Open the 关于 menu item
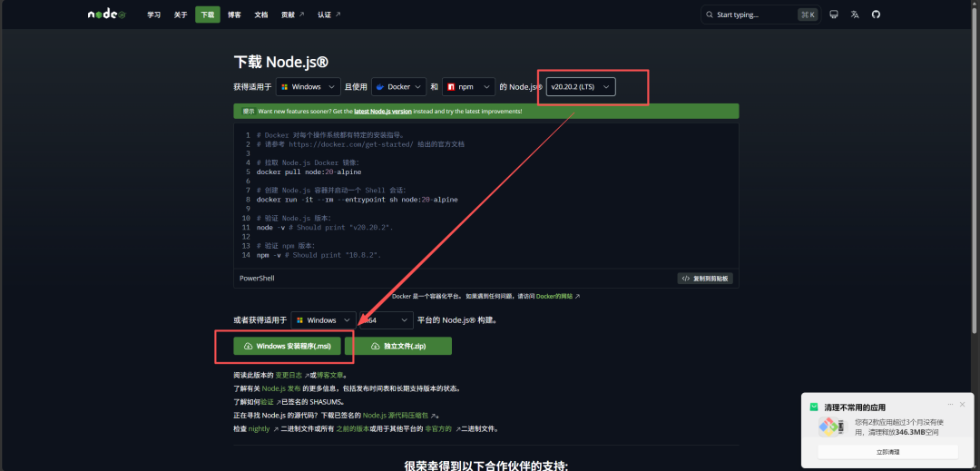980x471 pixels. [181, 15]
